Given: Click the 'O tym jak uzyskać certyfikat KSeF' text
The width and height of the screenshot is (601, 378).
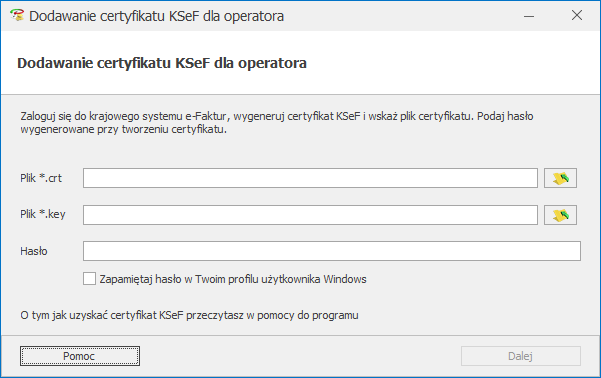Looking at the screenshot, I should [189, 315].
